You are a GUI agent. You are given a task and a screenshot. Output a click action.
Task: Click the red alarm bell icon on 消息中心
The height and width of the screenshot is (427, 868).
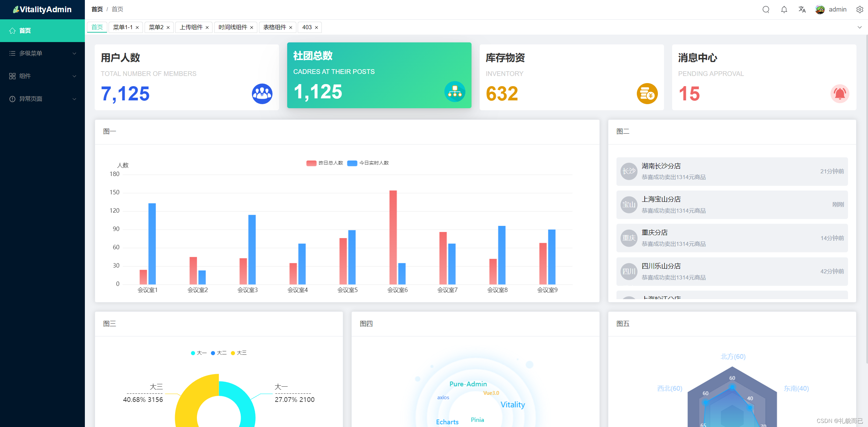839,94
